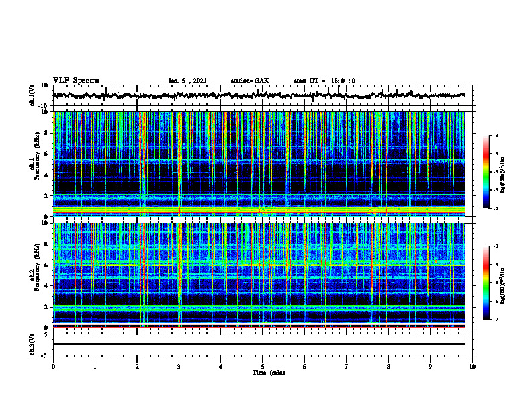Click the ch.3 flat black trace line
The width and height of the screenshot is (532, 411).
(x=259, y=344)
